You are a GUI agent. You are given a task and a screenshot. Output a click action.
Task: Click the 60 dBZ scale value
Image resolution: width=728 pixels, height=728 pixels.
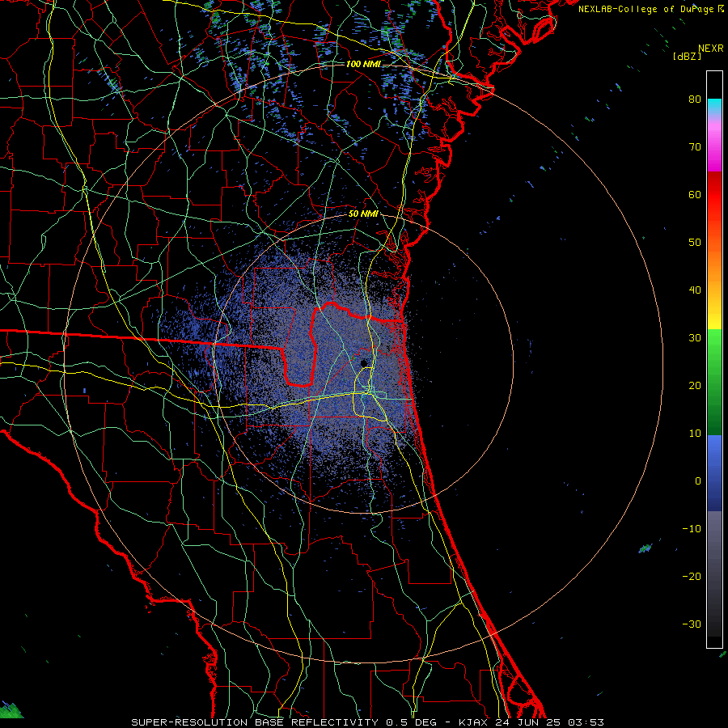coord(695,194)
